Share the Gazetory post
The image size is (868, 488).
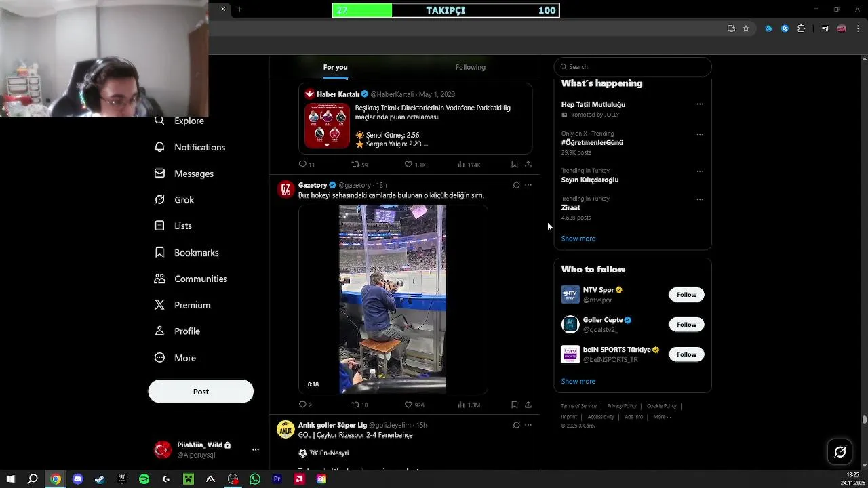(528, 405)
